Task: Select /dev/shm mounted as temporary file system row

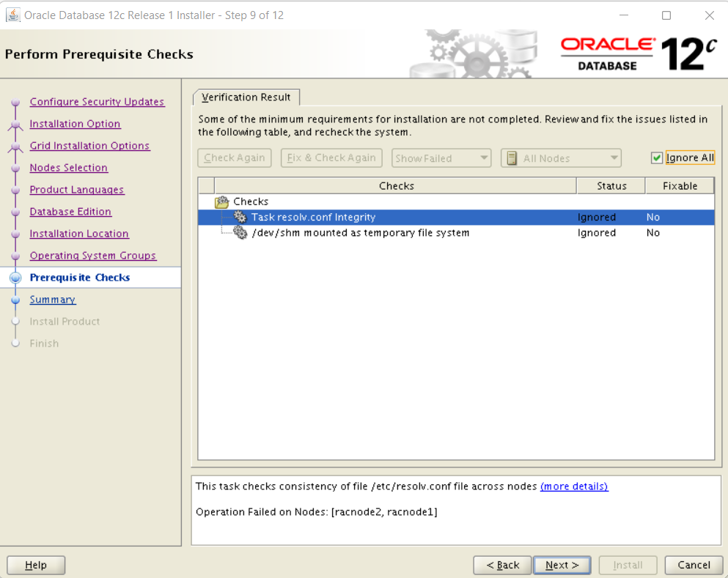Action: point(457,233)
